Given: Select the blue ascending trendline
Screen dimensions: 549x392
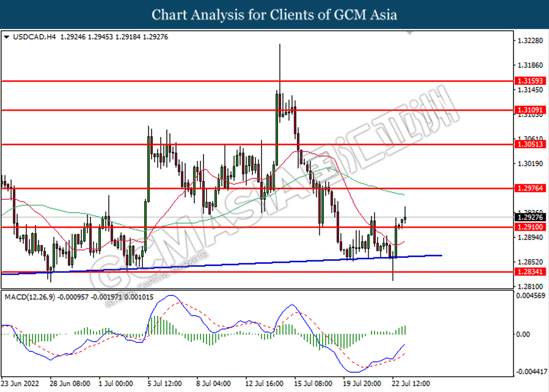Looking at the screenshot, I should (x=221, y=264).
